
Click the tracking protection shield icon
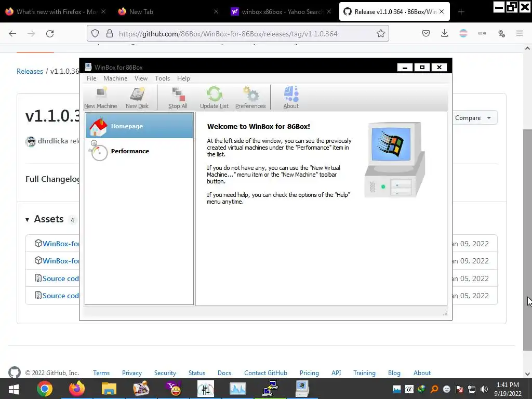tap(95, 33)
